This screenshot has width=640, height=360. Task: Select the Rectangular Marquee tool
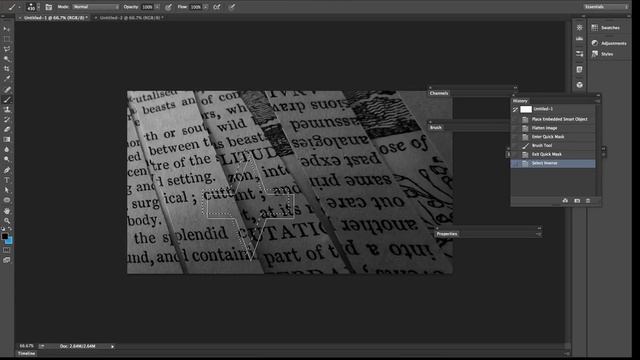coord(7,39)
